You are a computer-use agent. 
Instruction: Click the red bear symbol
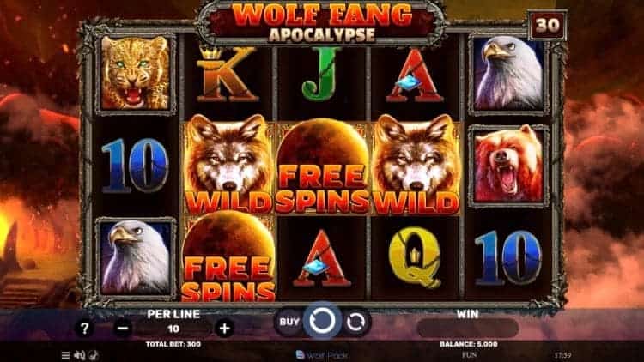coord(508,166)
